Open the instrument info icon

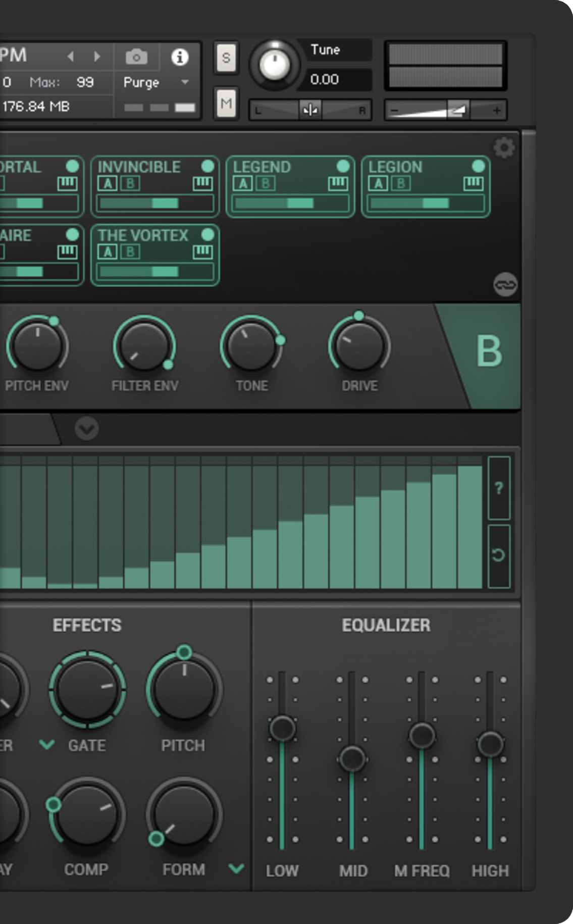pos(180,57)
